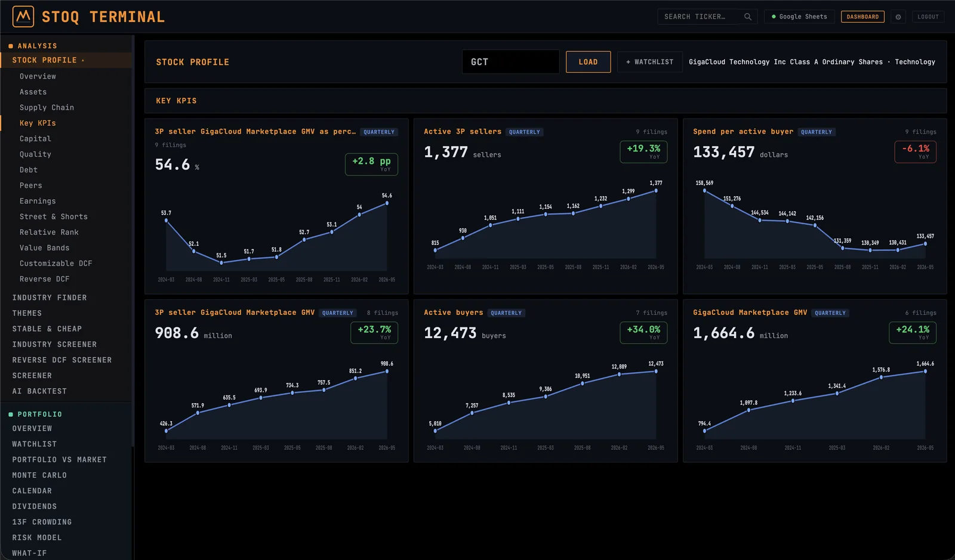Viewport: 955px width, 560px height.
Task: Select Key KPIs in the sidebar
Action: pyautogui.click(x=38, y=123)
